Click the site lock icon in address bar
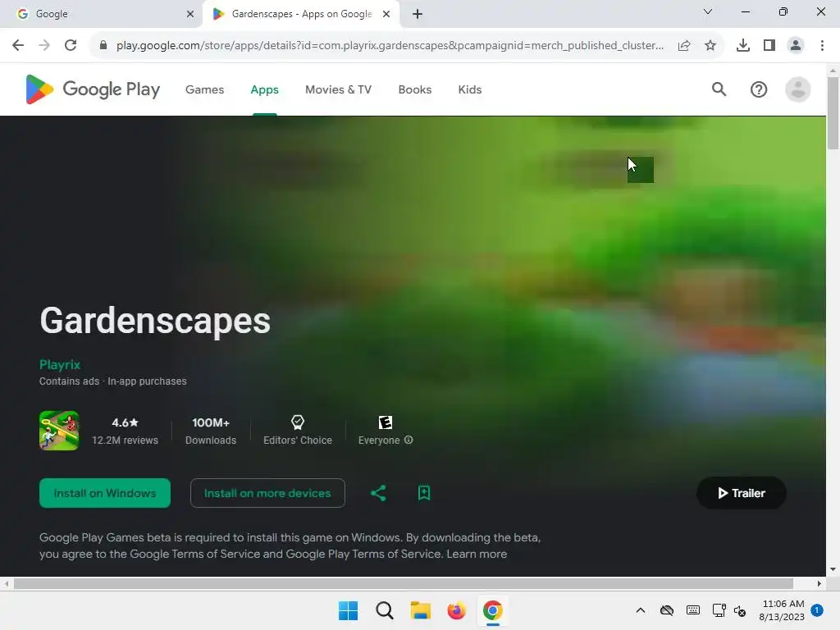The width and height of the screenshot is (840, 630). point(103,45)
